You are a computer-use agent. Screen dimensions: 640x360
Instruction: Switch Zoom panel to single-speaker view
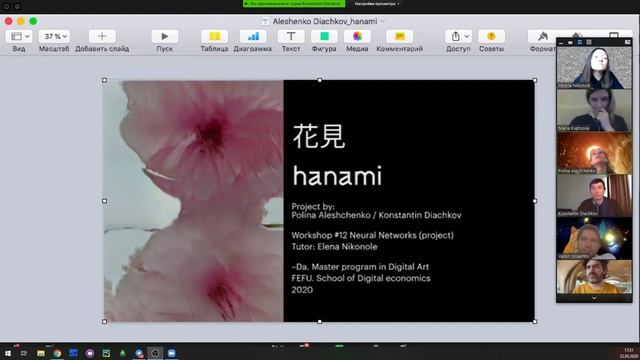pos(570,42)
